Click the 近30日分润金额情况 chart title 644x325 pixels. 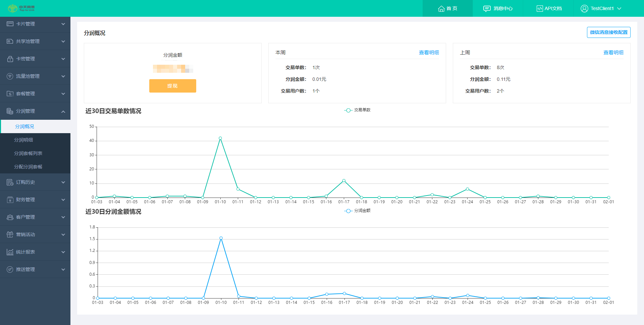(113, 212)
